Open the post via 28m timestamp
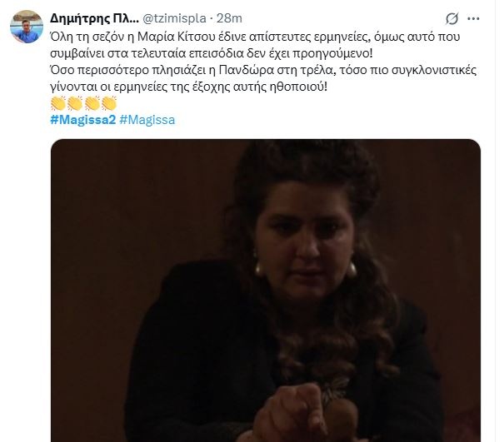Screen dimensions: 504x442 [229, 18]
